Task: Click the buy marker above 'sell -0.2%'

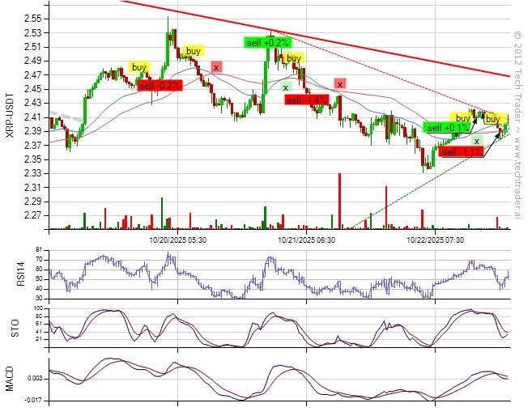Action: pyautogui.click(x=139, y=66)
